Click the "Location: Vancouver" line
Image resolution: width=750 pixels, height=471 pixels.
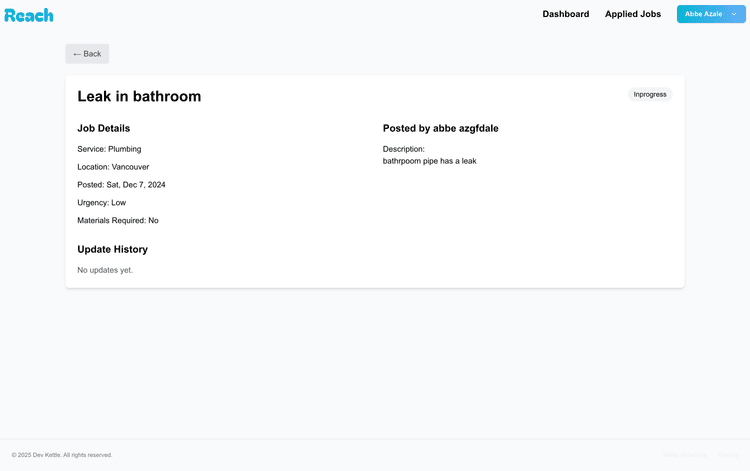[113, 167]
